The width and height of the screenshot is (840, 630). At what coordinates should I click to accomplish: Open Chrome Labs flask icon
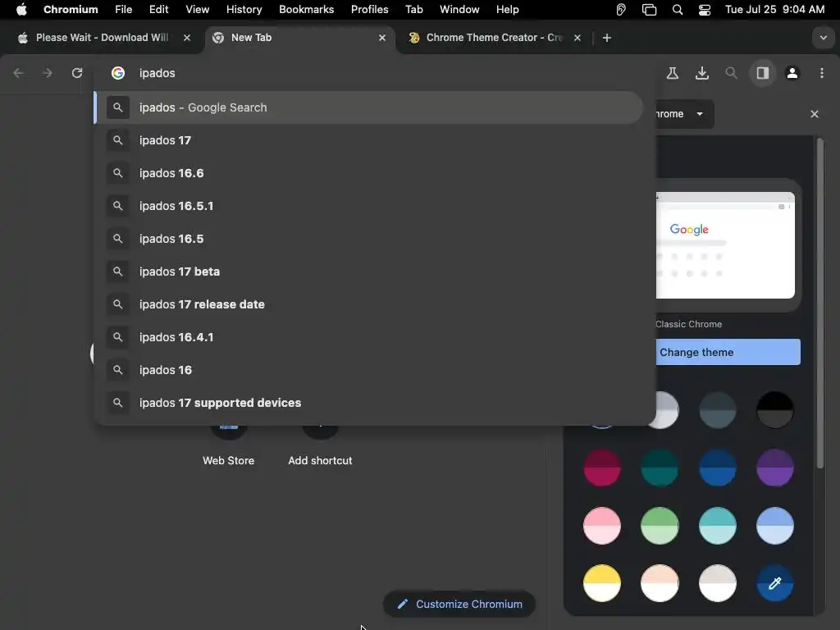[x=673, y=73]
